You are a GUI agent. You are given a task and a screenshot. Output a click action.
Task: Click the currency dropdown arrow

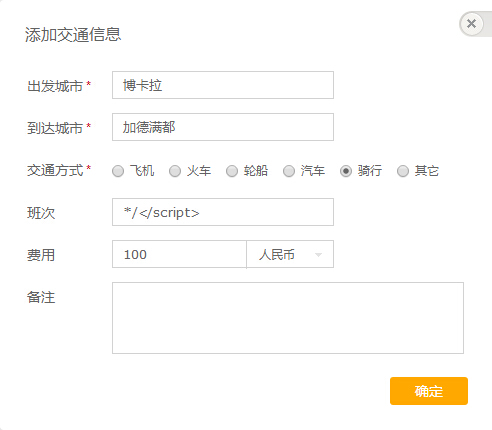318,255
